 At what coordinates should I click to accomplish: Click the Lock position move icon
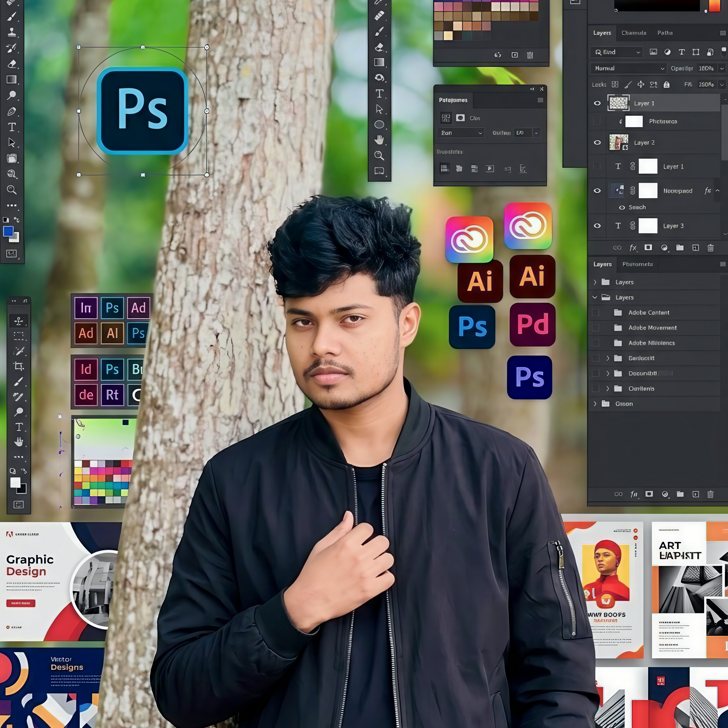641,84
